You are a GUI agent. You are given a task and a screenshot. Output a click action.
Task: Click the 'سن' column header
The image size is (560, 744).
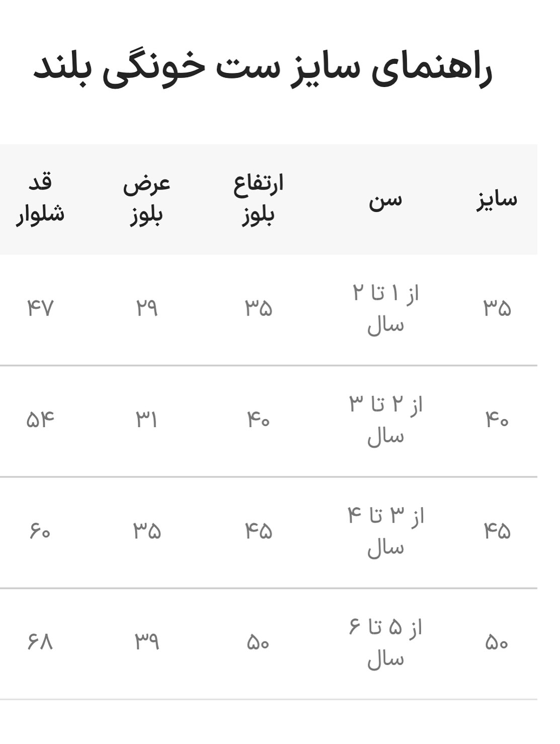pyautogui.click(x=385, y=199)
